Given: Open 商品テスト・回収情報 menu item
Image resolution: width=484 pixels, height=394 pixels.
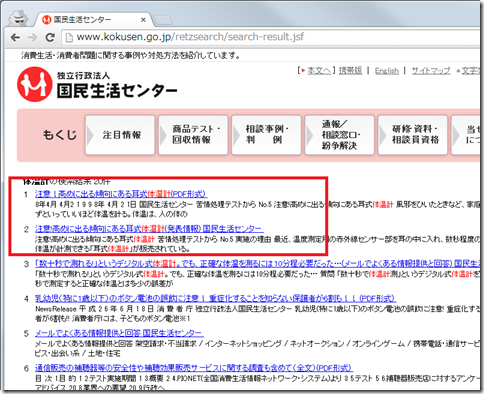Looking at the screenshot, I should pyautogui.click(x=193, y=135).
